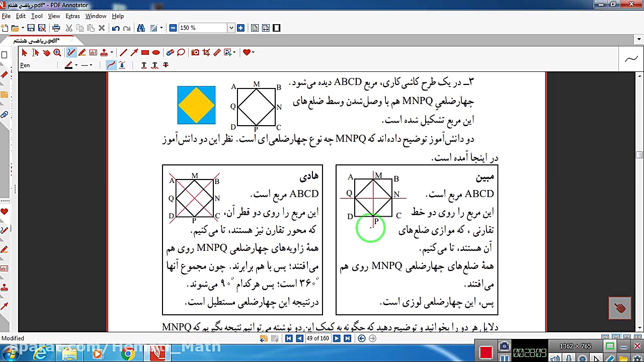Select the Highlighter tool
Image resolution: width=644 pixels, height=362 pixels.
(x=82, y=52)
